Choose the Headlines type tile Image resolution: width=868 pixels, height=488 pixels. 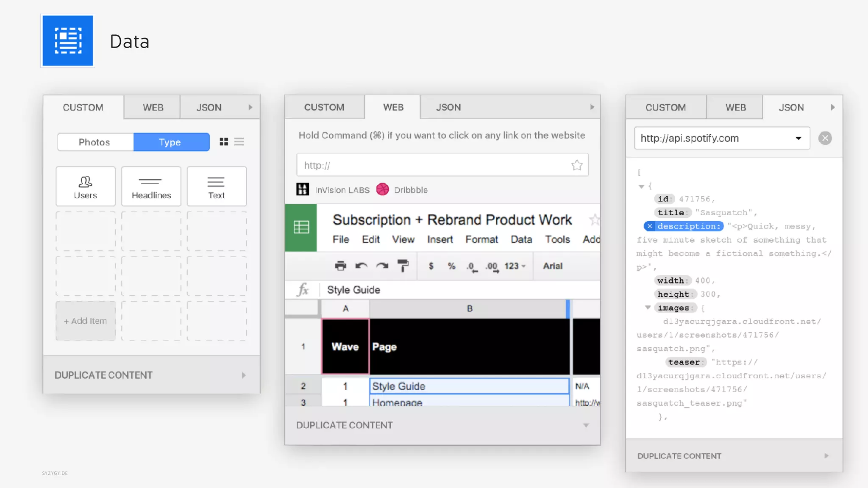[151, 187]
